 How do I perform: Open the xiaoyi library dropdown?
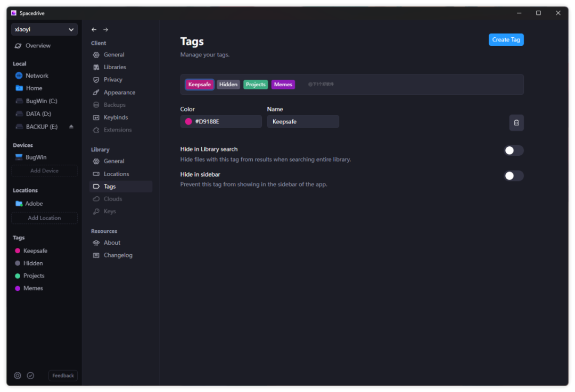click(x=44, y=29)
